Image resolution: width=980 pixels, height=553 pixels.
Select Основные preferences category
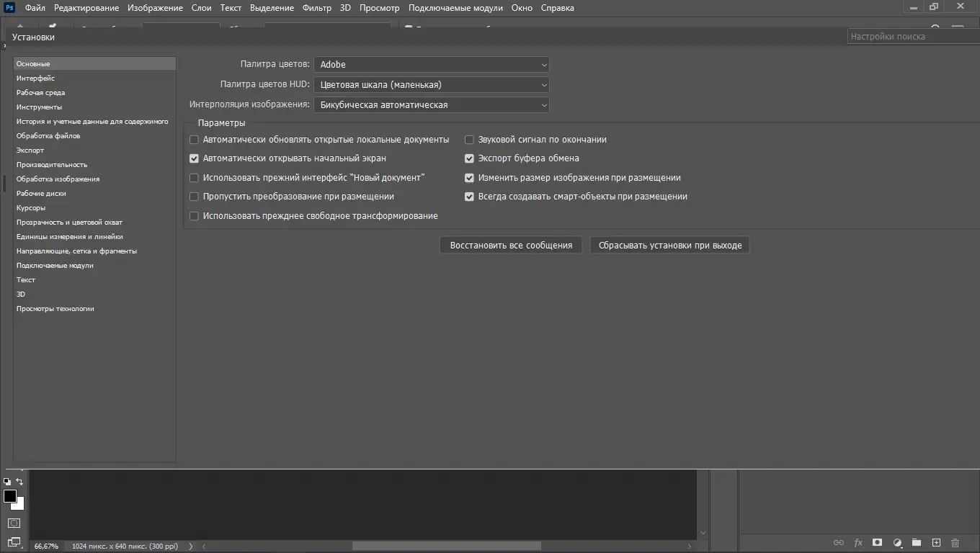click(x=94, y=64)
